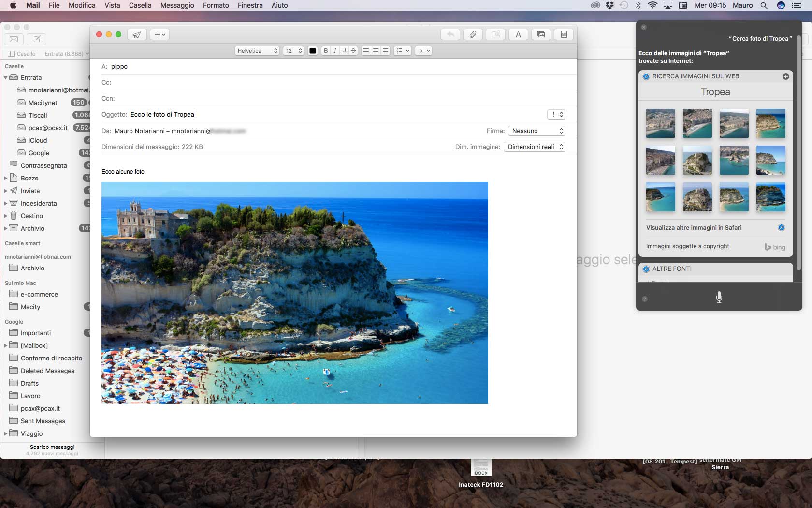
Task: Open the stationery pane icon
Action: point(564,34)
